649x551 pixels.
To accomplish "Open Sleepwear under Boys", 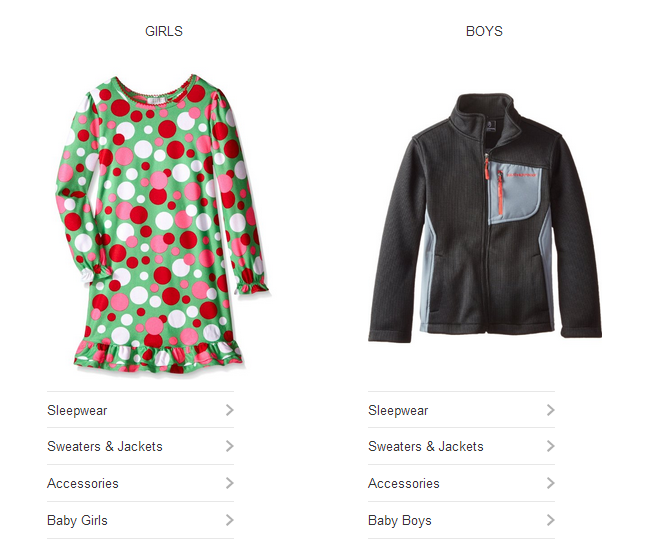I will 461,410.
